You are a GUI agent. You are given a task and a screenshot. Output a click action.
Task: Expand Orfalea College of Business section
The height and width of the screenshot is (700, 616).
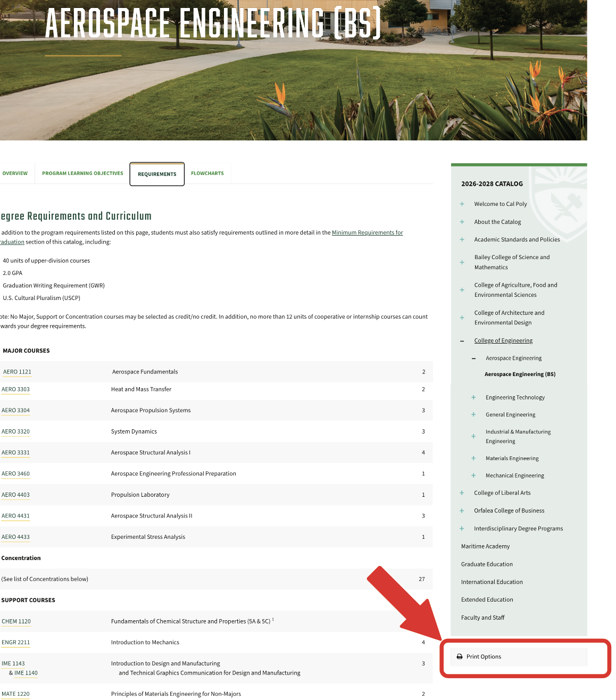[x=462, y=511]
